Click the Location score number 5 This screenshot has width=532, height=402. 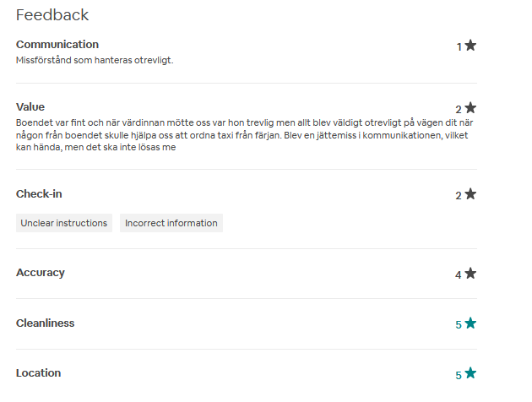[x=459, y=375]
